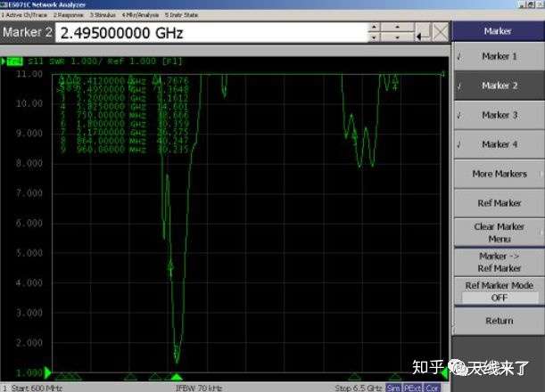Click the reference level triangle beside 1.000
This screenshot has width=545, height=392.
pos(47,373)
